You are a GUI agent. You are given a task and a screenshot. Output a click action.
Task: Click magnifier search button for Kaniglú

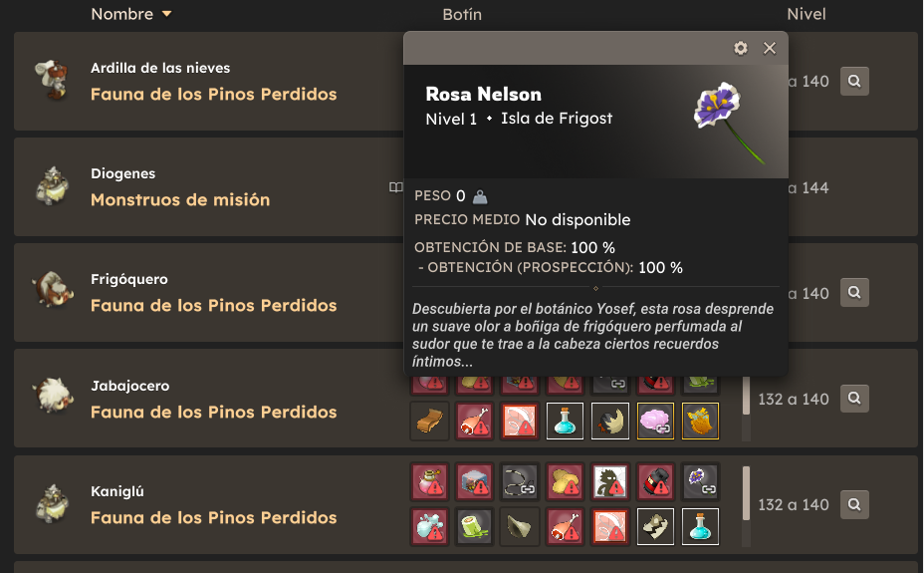point(854,504)
